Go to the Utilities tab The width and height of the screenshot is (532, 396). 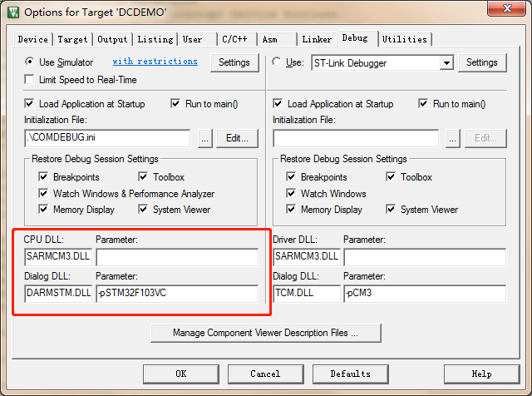coord(405,39)
